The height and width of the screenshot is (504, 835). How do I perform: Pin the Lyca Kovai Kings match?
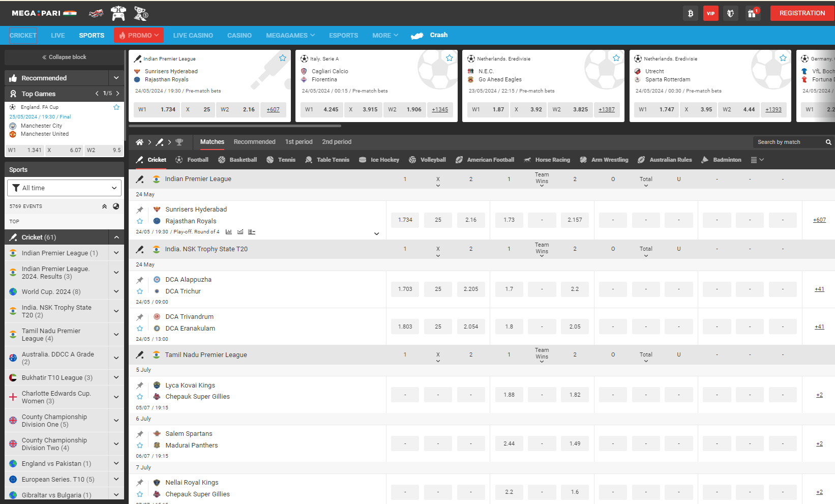click(140, 386)
